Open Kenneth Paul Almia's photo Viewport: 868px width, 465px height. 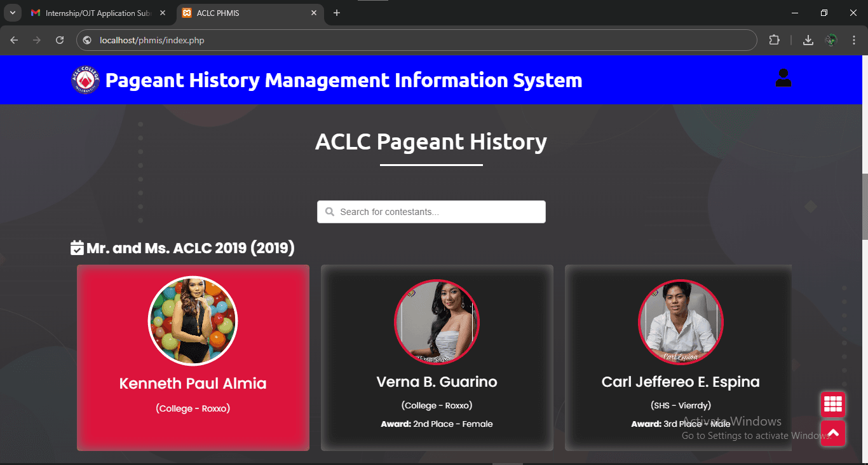[193, 321]
